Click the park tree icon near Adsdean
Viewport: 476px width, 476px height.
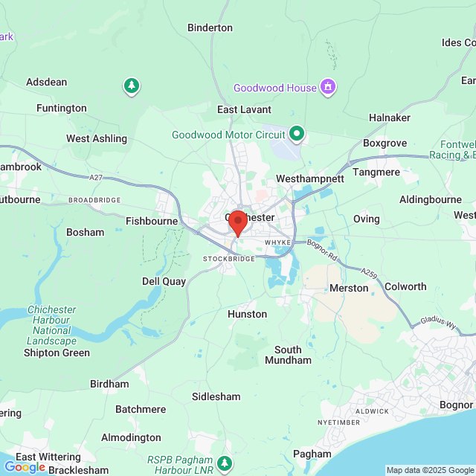(x=132, y=86)
